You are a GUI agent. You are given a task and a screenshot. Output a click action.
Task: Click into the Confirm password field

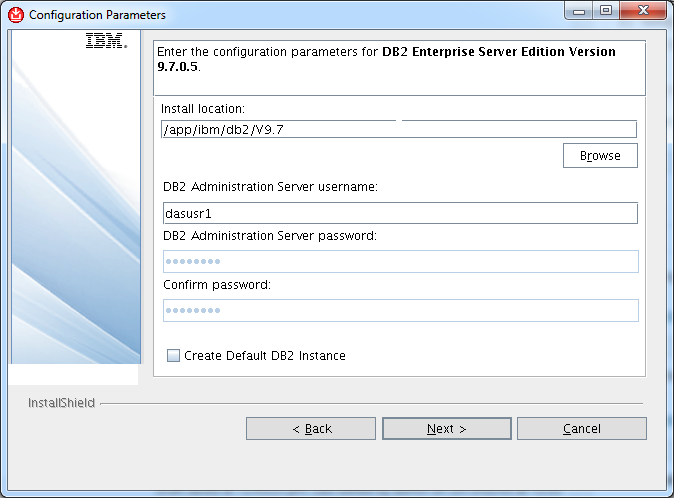(401, 310)
